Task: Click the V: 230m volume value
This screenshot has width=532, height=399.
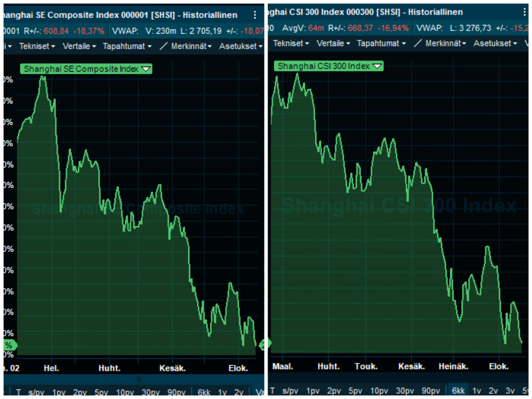Action: 161,31
